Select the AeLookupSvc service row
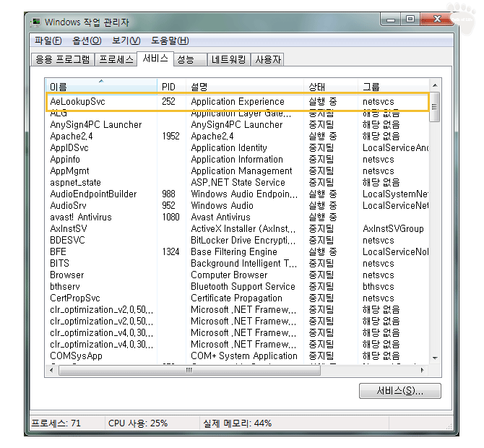The image size is (484, 448). point(238,102)
